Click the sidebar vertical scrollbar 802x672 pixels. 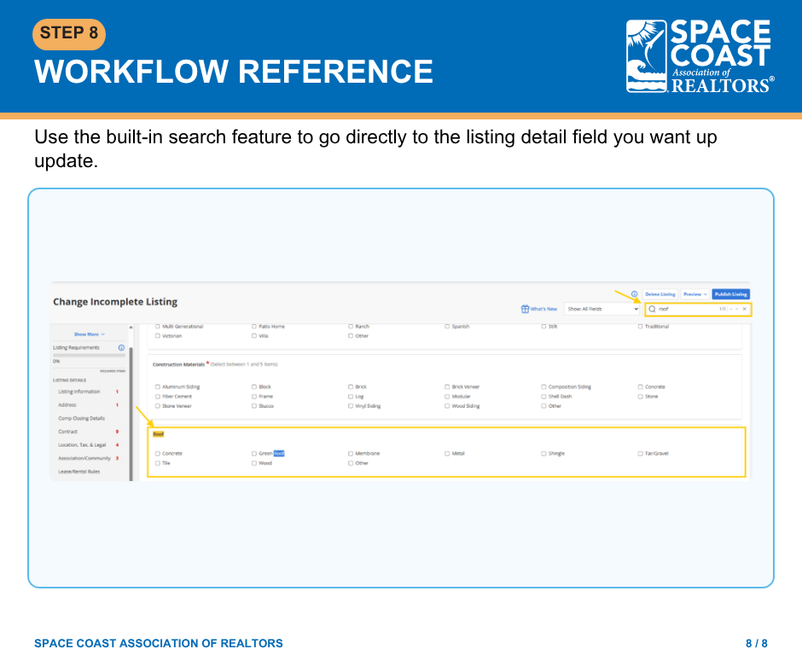(131, 414)
